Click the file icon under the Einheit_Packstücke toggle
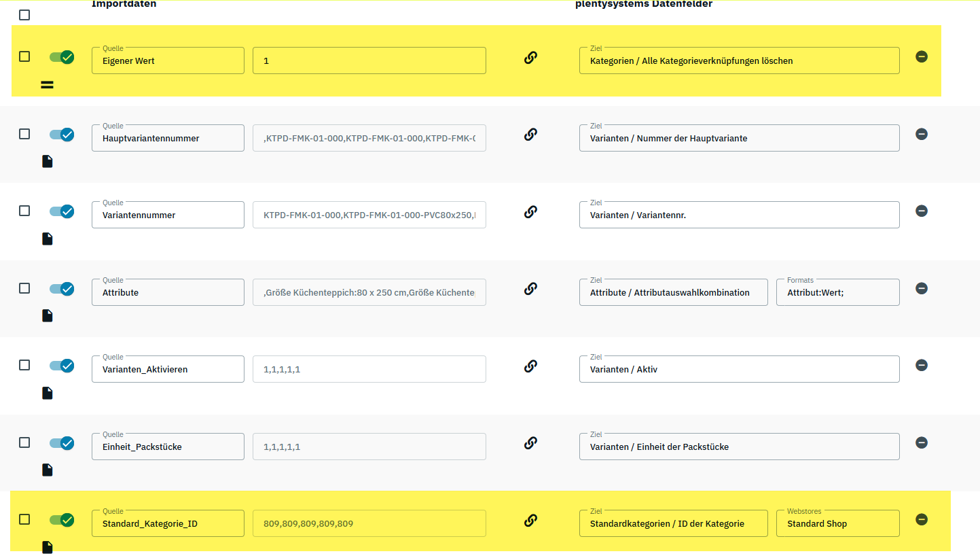This screenshot has width=980, height=558. coord(47,470)
